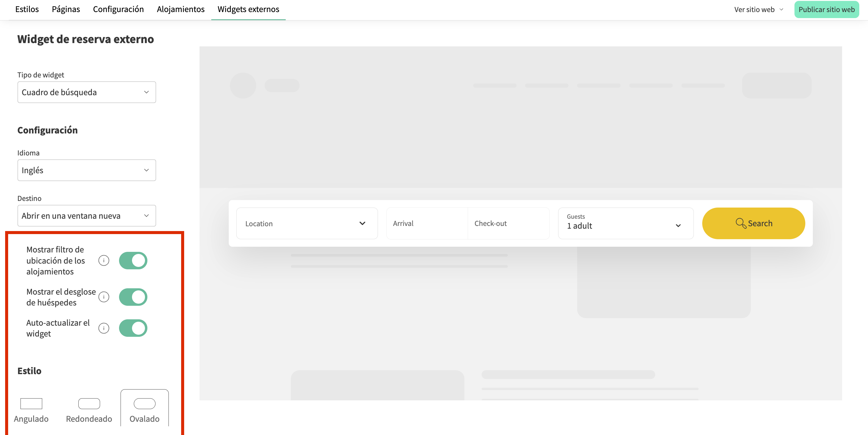Viewport: 868px width, 435px height.
Task: Open the Idioma dropdown showing Inglés
Action: [86, 171]
